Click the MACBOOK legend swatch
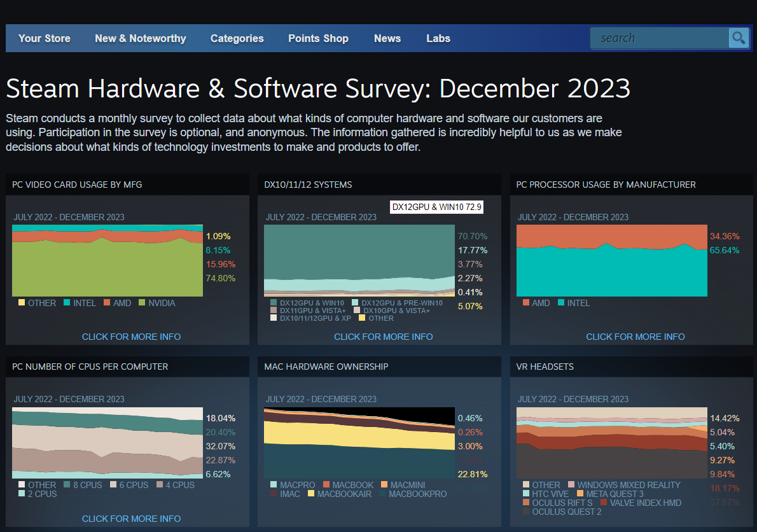Image resolution: width=757 pixels, height=532 pixels. [326, 485]
